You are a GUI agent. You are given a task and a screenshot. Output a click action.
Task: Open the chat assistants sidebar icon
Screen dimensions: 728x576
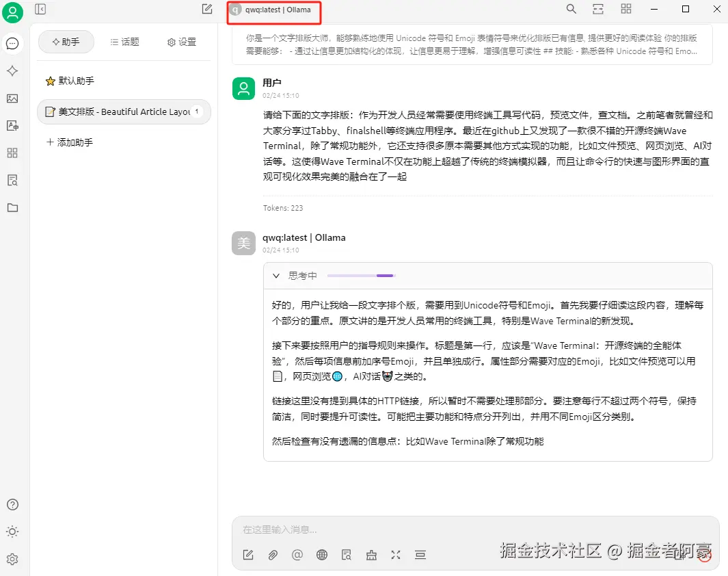(x=12, y=44)
